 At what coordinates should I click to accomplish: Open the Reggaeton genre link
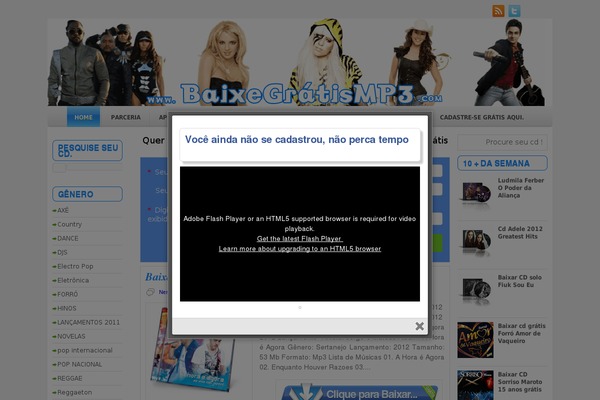[x=74, y=392]
